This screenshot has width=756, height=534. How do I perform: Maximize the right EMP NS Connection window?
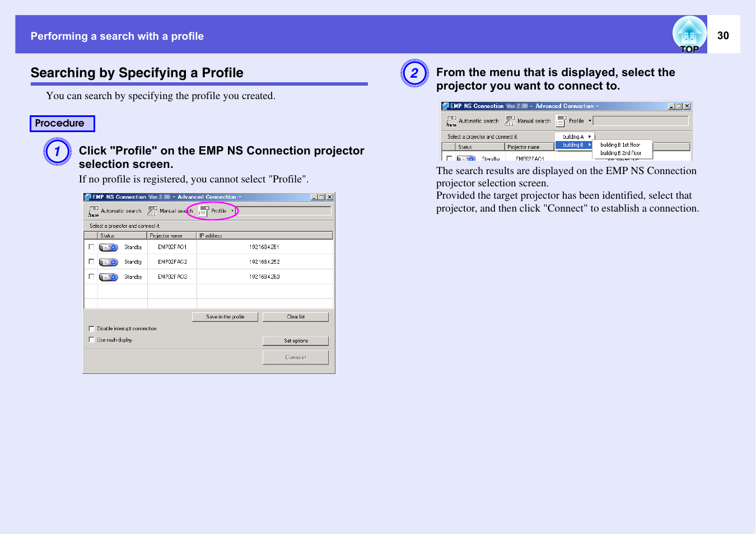679,106
